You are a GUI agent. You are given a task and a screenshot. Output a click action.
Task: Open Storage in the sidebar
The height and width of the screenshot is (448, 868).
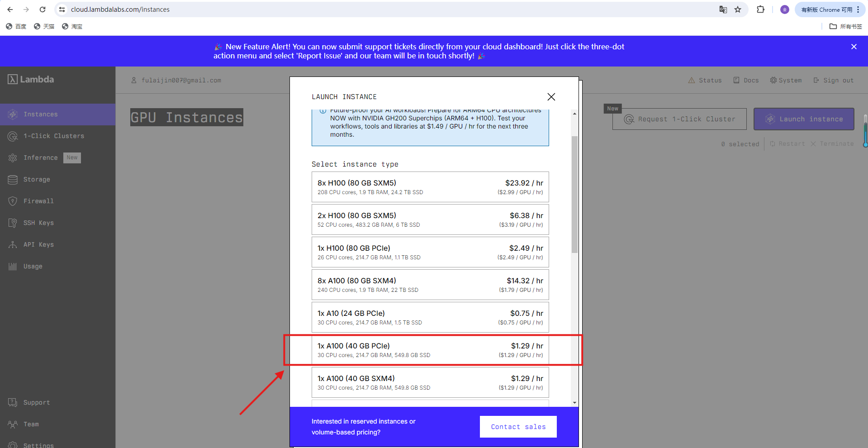point(58,180)
